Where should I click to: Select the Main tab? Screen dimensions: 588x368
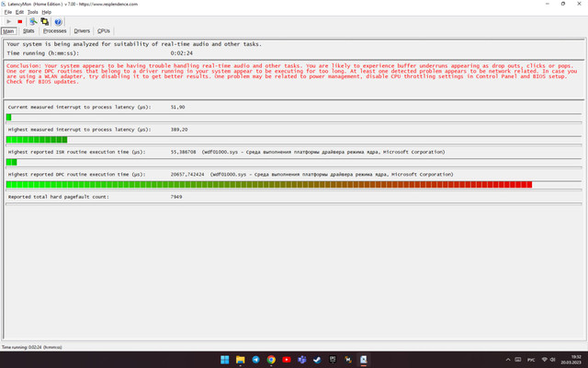[x=8, y=31]
